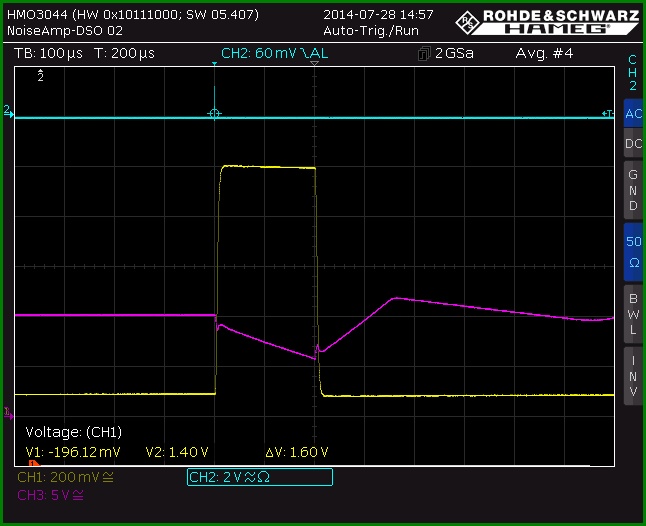
Task: Toggle the 50 Ω input termination
Action: (633, 252)
